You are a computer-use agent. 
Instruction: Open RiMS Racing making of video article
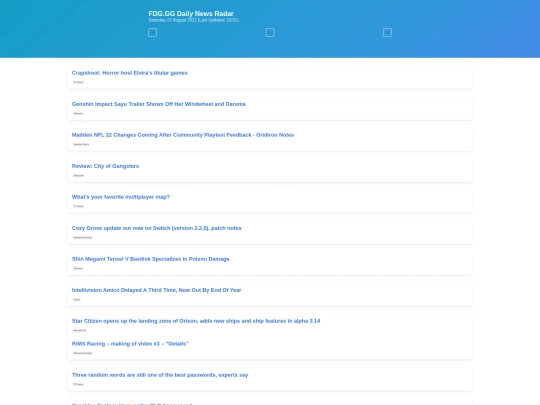130,344
